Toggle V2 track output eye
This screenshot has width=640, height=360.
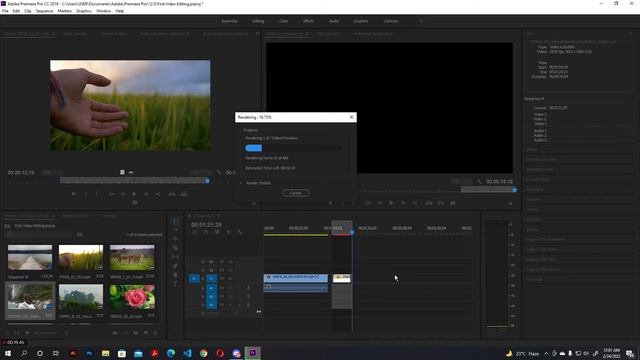click(231, 270)
